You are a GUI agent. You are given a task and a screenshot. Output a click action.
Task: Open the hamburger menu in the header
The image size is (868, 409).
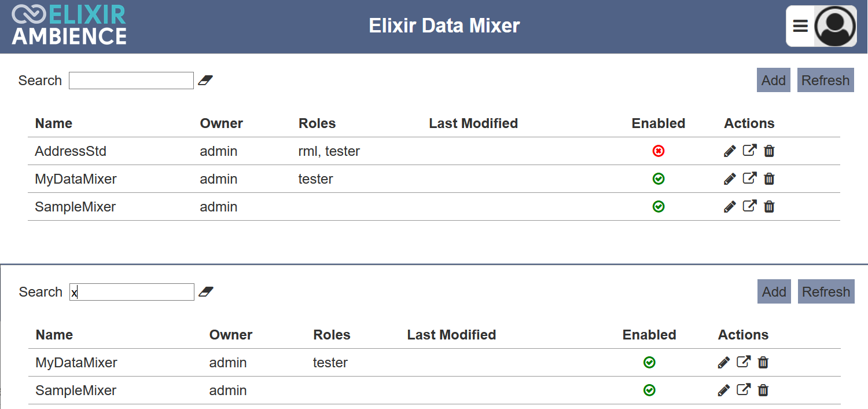800,26
